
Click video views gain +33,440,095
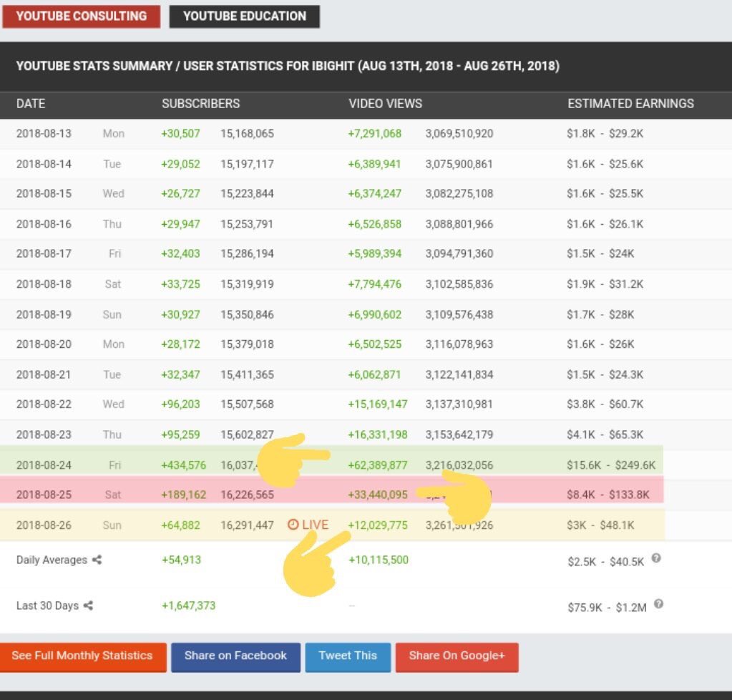pyautogui.click(x=378, y=495)
